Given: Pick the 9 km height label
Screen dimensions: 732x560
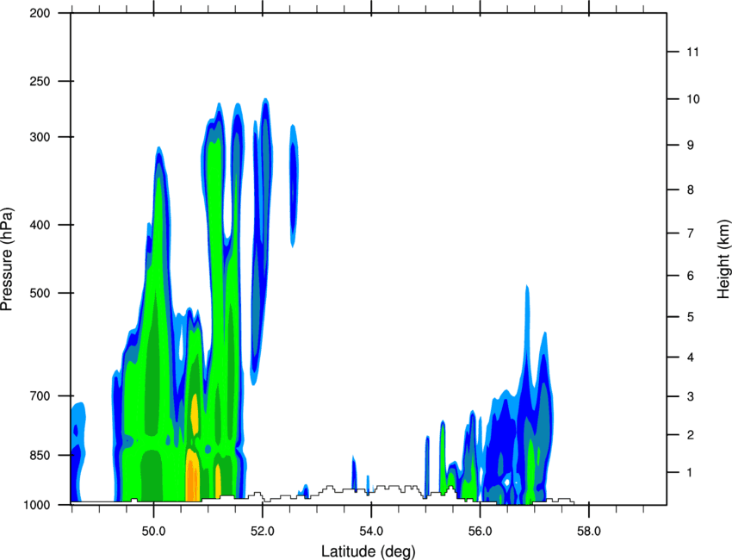Looking at the screenshot, I should pos(691,146).
